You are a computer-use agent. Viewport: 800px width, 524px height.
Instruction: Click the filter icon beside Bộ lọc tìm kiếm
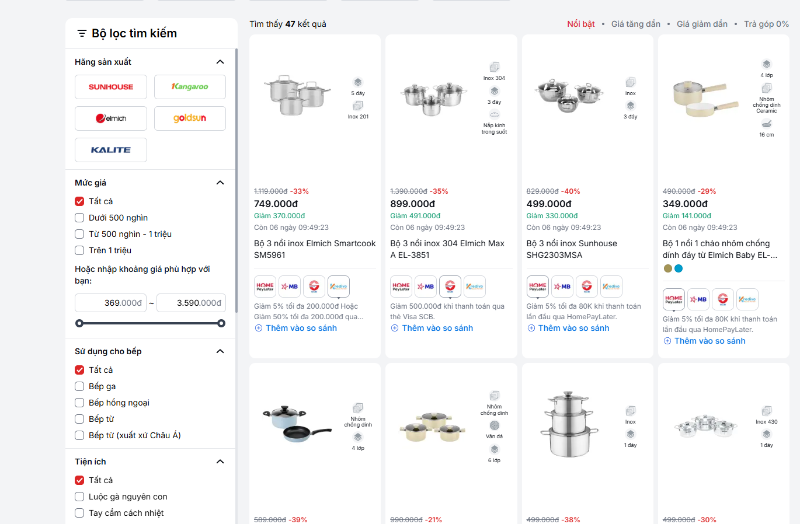[x=81, y=34]
